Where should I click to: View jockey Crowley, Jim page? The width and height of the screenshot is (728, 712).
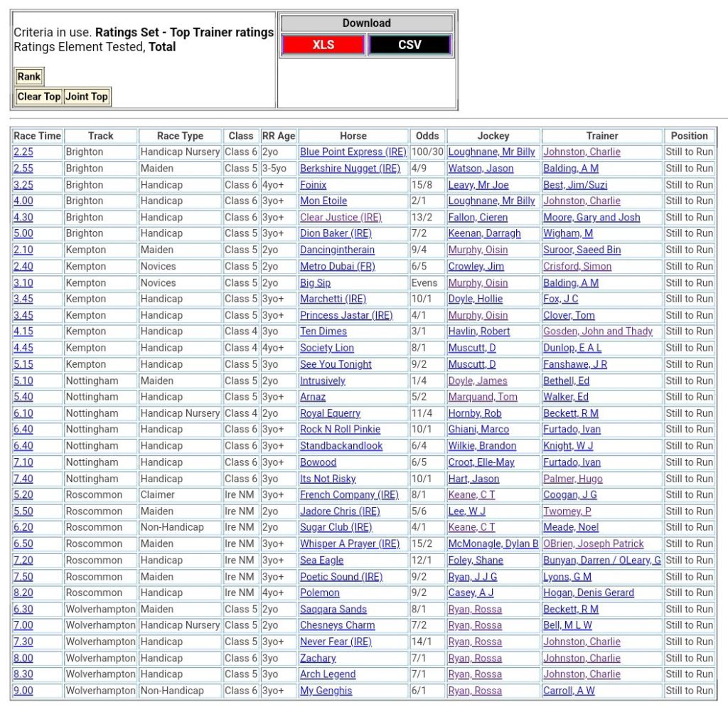tap(476, 267)
